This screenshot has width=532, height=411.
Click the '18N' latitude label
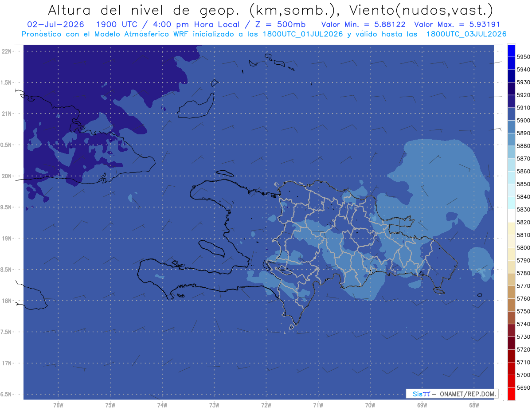(7, 301)
